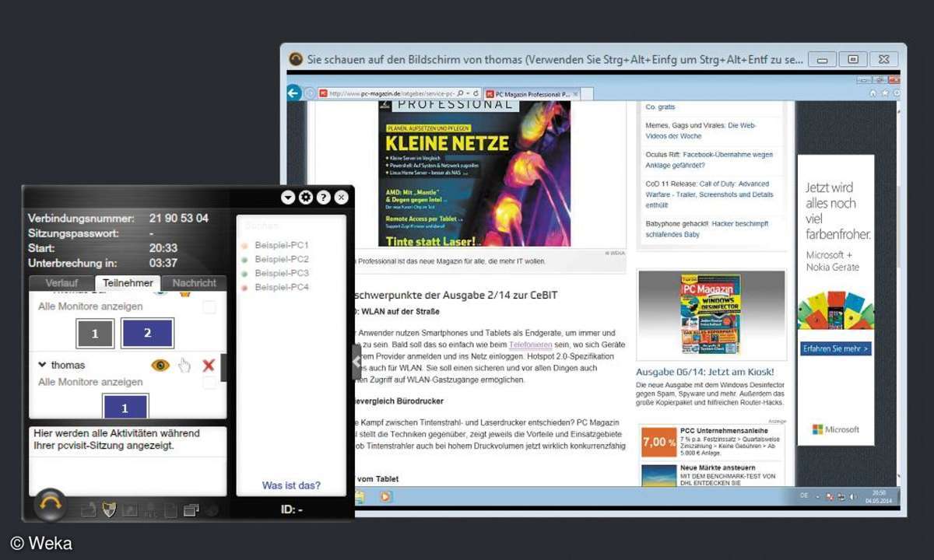
Task: Remove participant thomas with red X
Action: click(x=208, y=365)
